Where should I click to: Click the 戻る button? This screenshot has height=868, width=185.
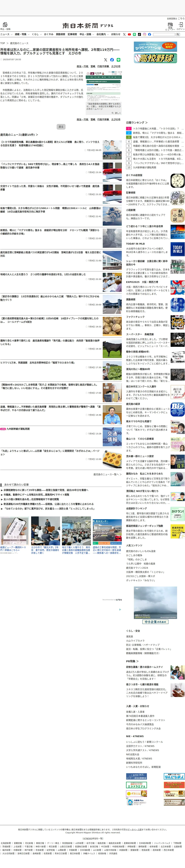point(61,127)
